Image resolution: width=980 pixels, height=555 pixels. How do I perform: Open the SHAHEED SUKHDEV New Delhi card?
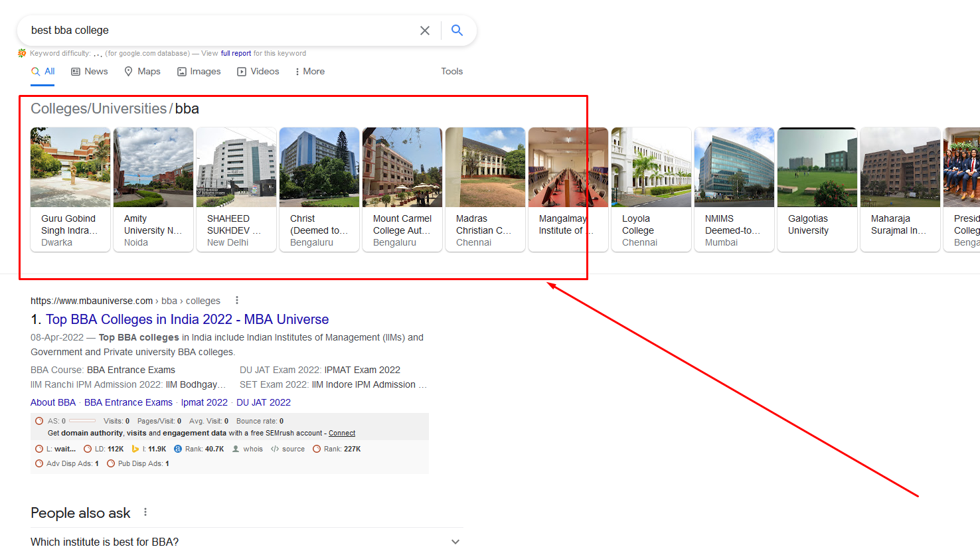236,189
